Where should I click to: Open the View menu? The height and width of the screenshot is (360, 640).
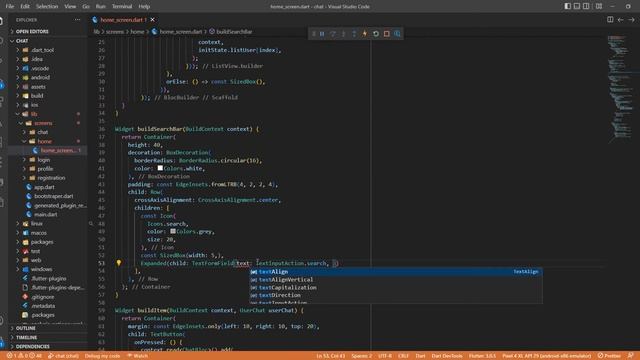click(x=70, y=6)
